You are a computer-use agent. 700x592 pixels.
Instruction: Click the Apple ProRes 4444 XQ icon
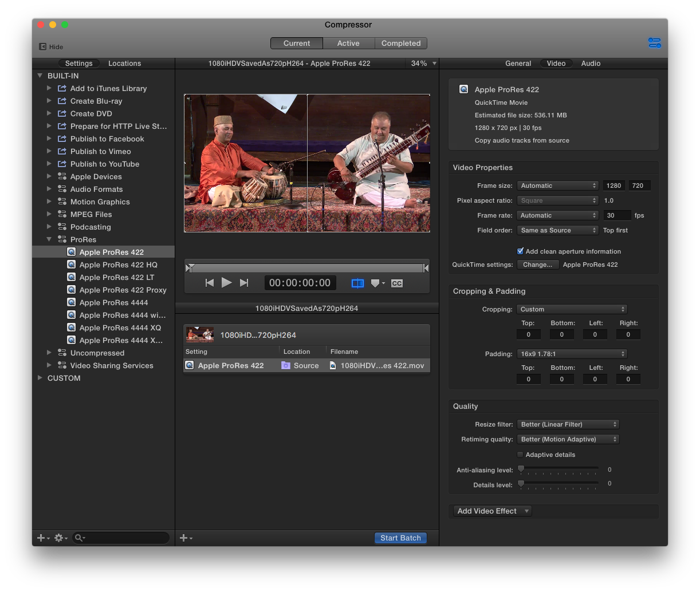pyautogui.click(x=72, y=327)
